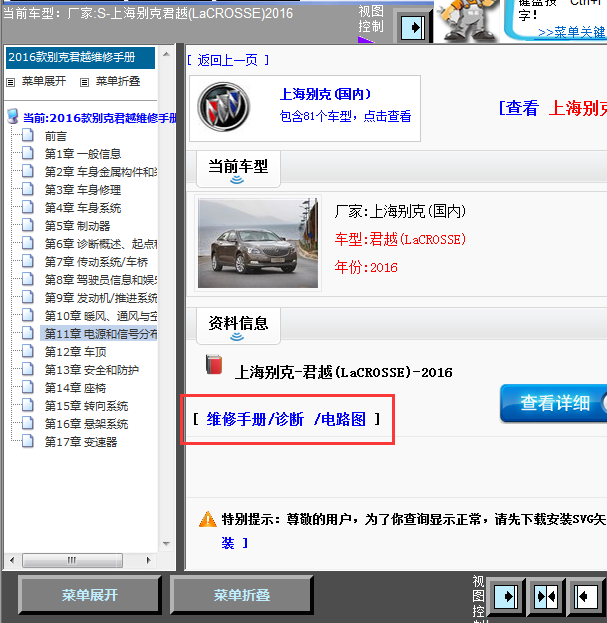Screen dimensions: 607x623
Task: Open 第2章 车身金属构件 tree item
Action: tap(101, 172)
